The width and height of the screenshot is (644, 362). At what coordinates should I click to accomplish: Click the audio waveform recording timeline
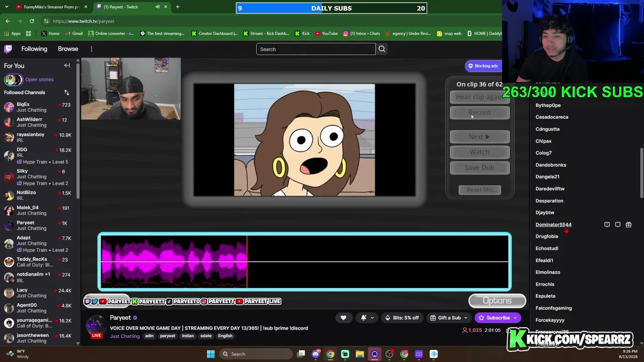tap(304, 261)
